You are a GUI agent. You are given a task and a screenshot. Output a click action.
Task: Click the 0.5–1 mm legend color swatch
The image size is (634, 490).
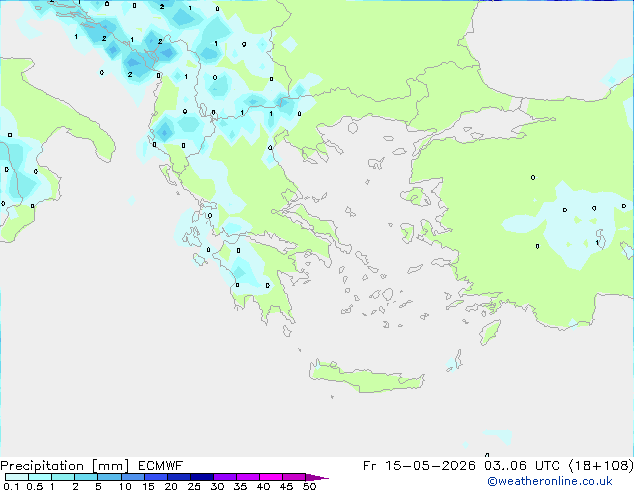(40, 477)
